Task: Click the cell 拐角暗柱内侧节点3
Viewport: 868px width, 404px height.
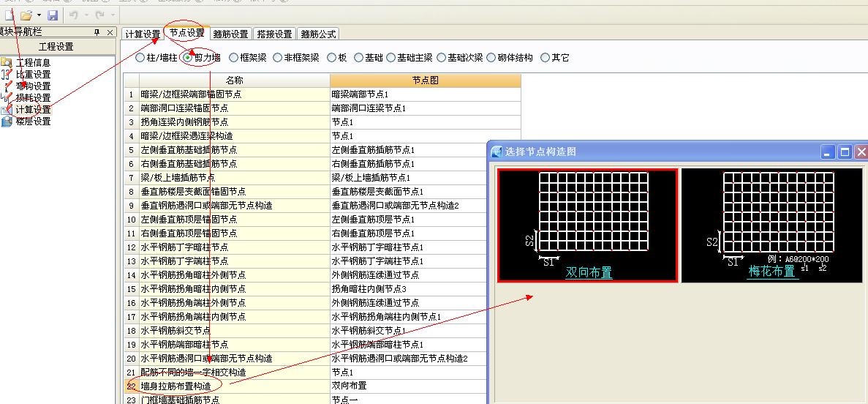Action: pos(409,289)
